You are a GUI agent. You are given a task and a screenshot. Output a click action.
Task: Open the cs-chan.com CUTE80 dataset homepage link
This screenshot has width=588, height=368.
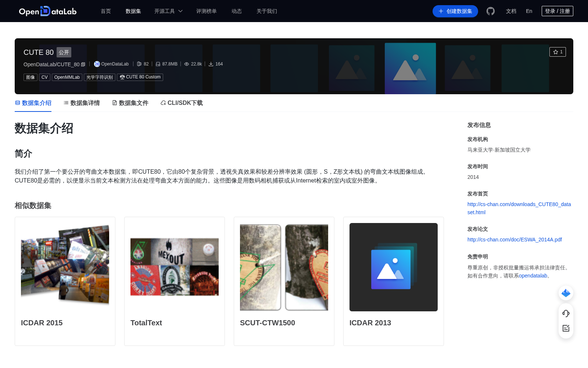pyautogui.click(x=519, y=208)
